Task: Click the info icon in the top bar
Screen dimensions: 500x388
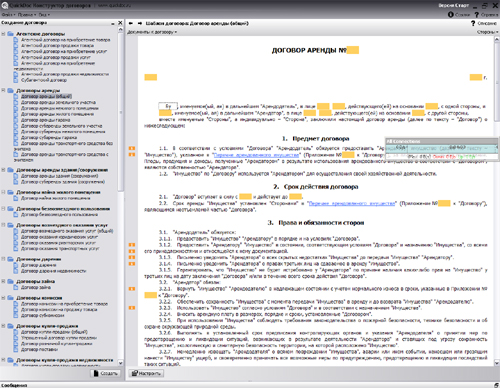Action: tap(451, 14)
